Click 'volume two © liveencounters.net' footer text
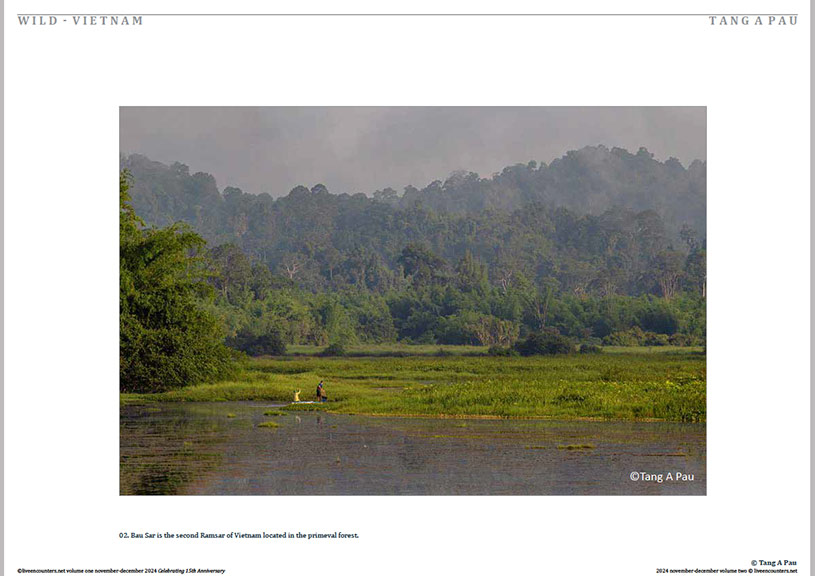 [x=758, y=571]
